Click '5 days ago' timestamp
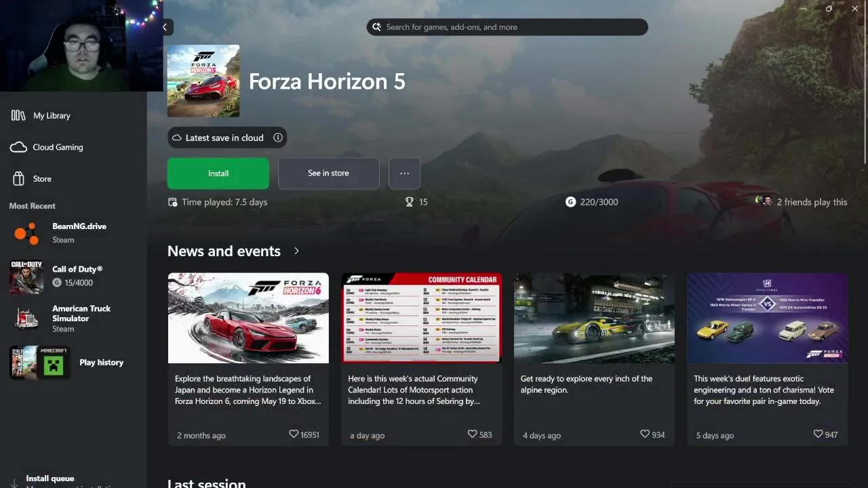868x488 pixels. 715,435
